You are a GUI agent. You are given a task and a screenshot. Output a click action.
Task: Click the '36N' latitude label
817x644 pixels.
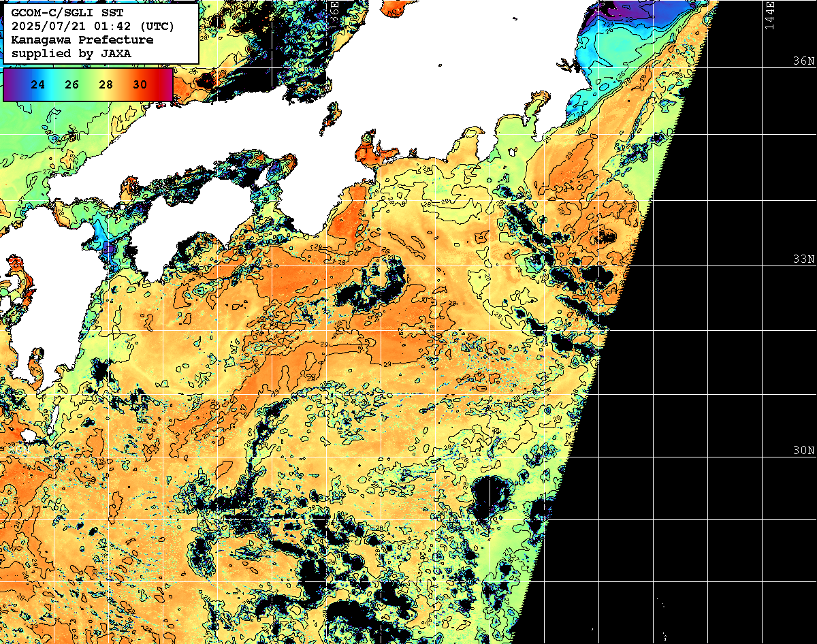click(x=804, y=61)
